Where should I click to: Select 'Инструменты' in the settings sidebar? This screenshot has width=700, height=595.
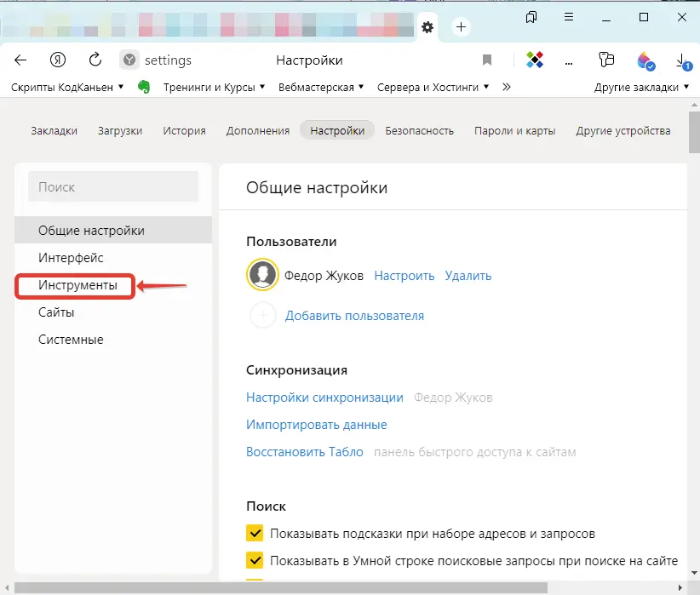point(77,285)
